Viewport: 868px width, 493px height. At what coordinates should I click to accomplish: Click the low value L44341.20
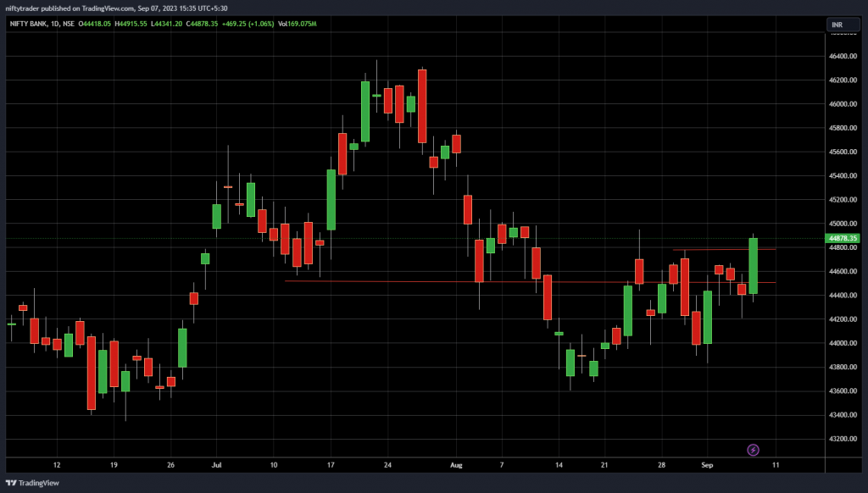click(167, 24)
